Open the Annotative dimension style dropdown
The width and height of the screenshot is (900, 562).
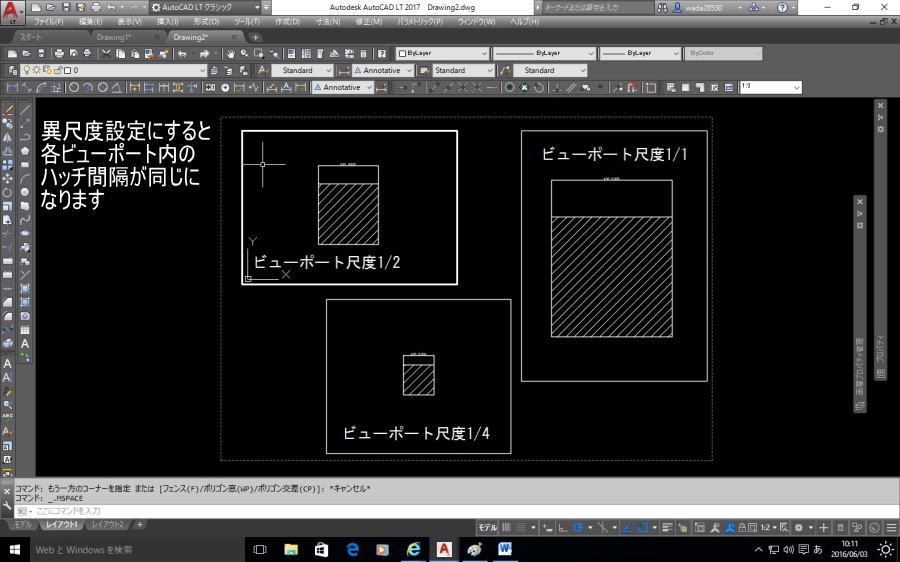382,70
